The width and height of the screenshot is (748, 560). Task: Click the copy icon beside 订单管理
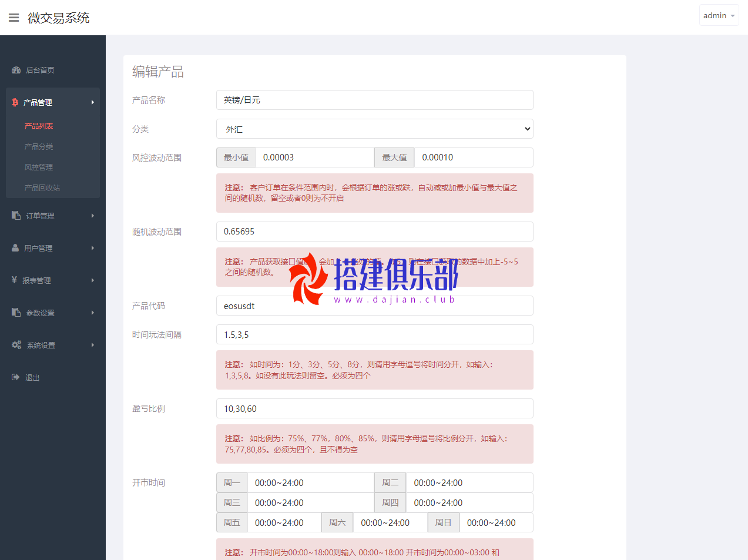coord(16,216)
